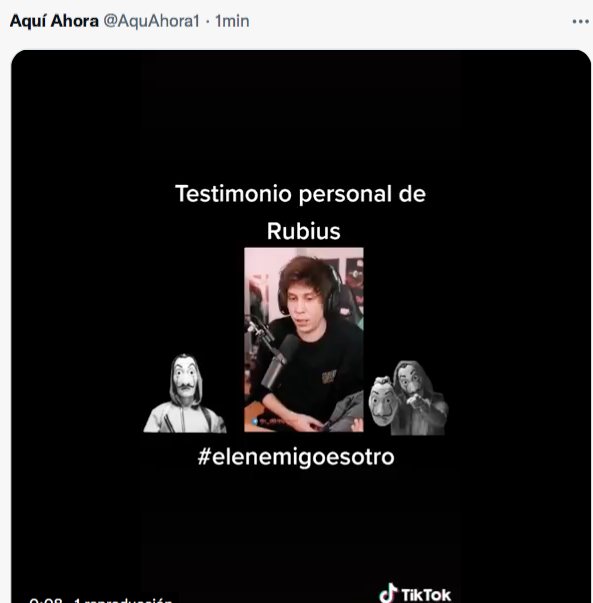Click the TikTok wordmark text
This screenshot has width=593, height=603.
[x=426, y=595]
